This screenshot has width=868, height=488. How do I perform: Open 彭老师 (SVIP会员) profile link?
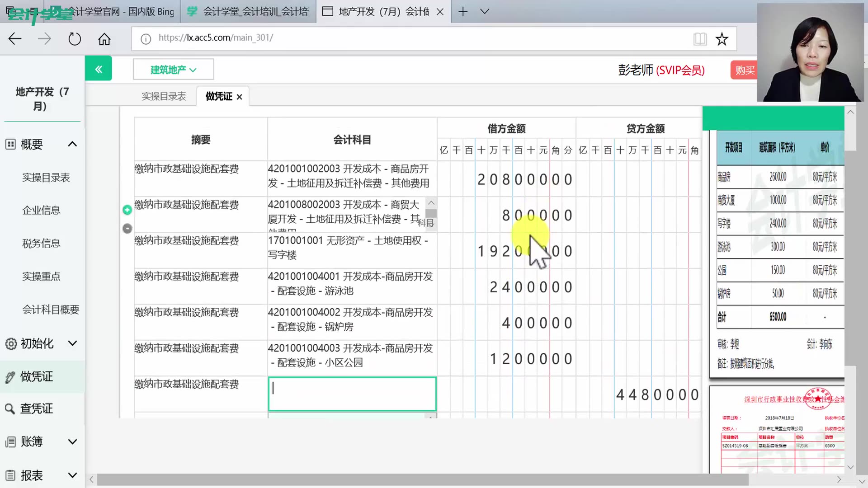pyautogui.click(x=661, y=70)
